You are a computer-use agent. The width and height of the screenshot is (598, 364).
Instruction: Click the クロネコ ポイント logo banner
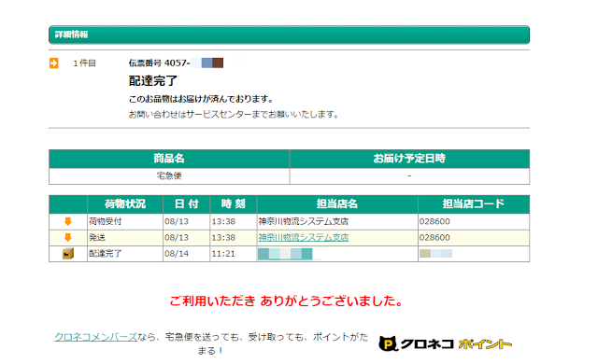[445, 343]
